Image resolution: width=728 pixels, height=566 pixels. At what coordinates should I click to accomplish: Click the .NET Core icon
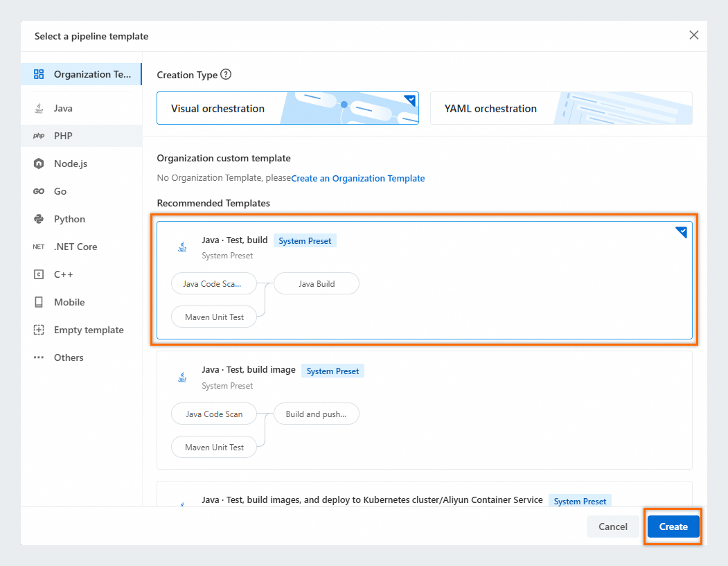pyautogui.click(x=39, y=247)
